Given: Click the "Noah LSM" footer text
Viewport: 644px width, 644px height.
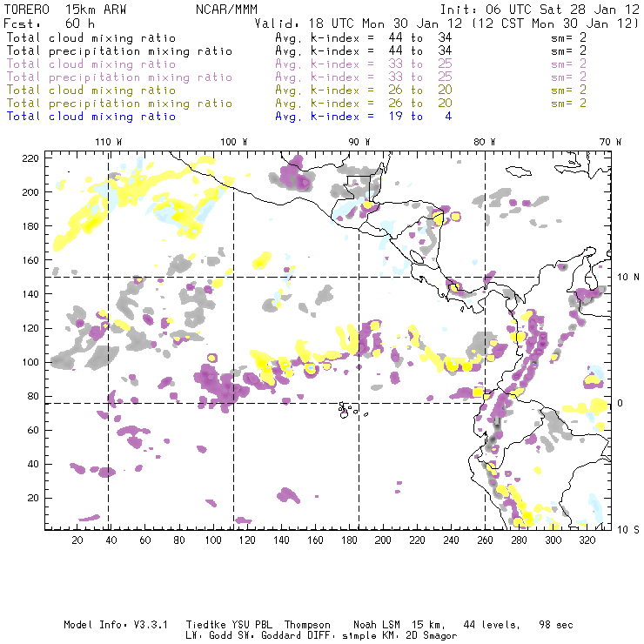Looking at the screenshot, I should (x=377, y=625).
